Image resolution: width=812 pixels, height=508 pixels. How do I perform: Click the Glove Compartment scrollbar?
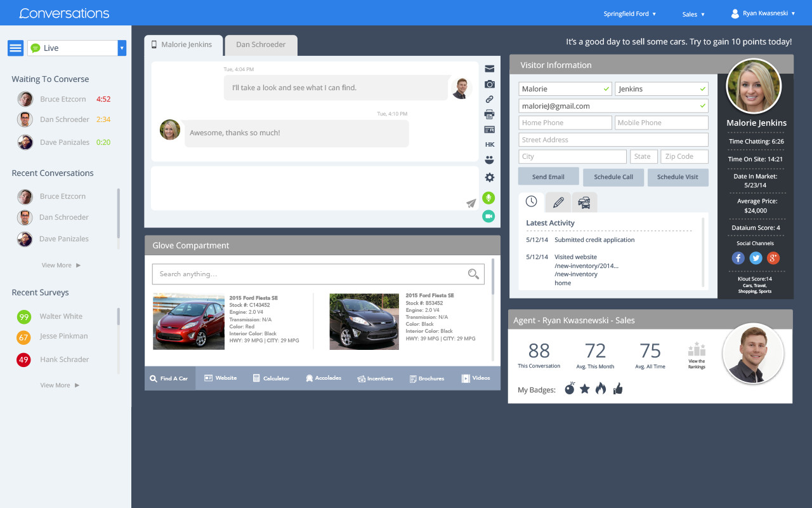tap(493, 276)
